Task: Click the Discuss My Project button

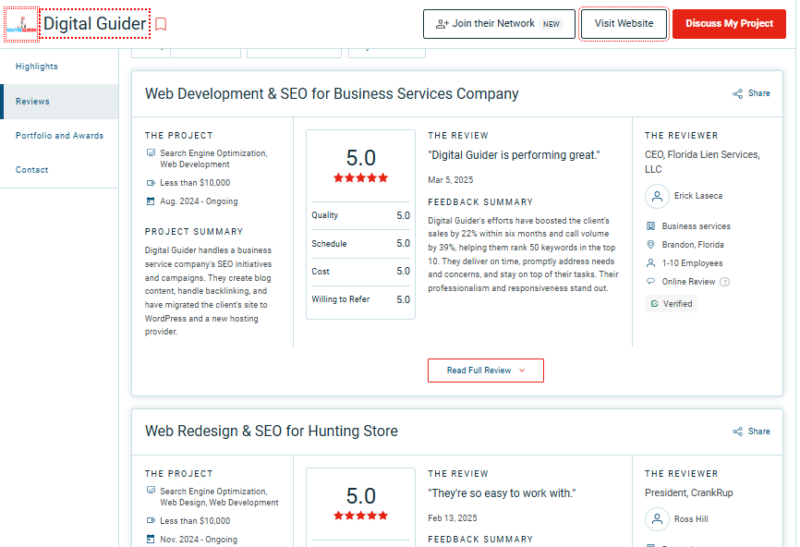Action: click(x=729, y=24)
